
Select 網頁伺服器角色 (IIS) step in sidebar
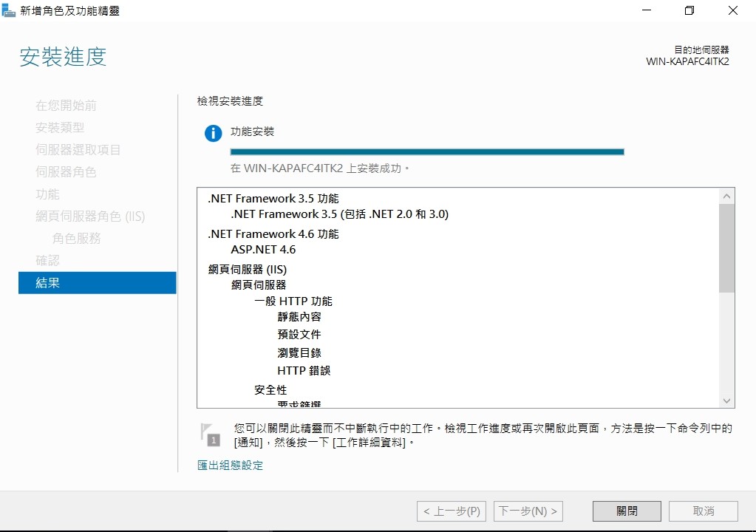tap(90, 216)
